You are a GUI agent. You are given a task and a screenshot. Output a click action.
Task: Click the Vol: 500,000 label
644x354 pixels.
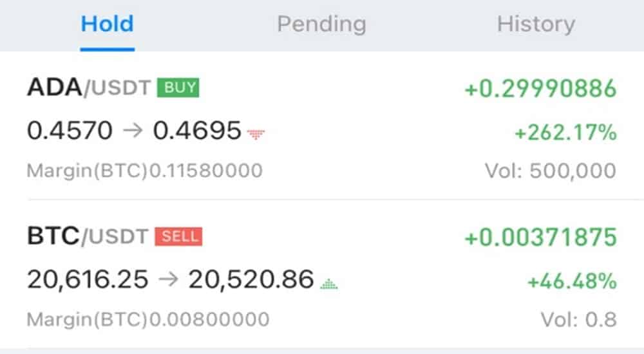(x=551, y=171)
